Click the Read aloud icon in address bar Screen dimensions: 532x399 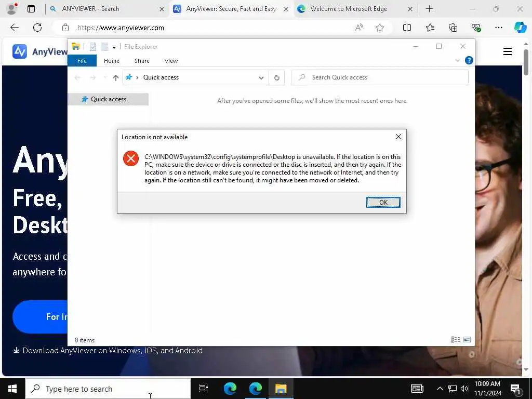coord(359,28)
